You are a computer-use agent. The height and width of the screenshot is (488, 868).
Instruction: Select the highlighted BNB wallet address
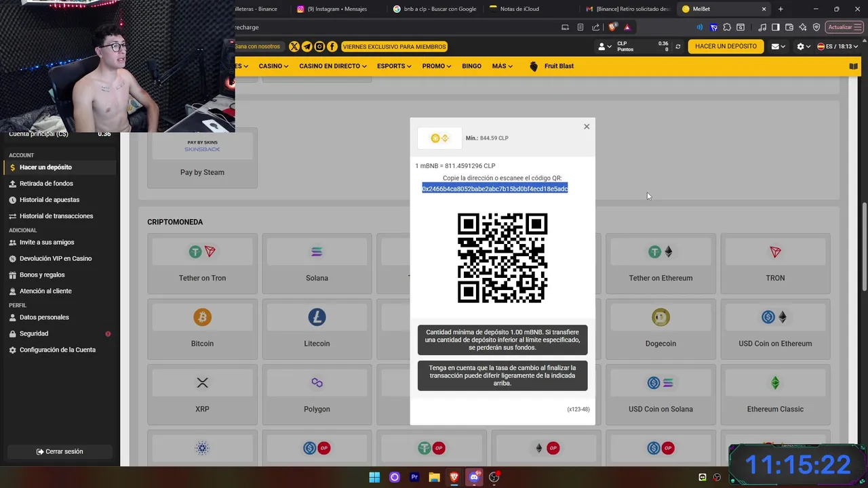pyautogui.click(x=495, y=188)
